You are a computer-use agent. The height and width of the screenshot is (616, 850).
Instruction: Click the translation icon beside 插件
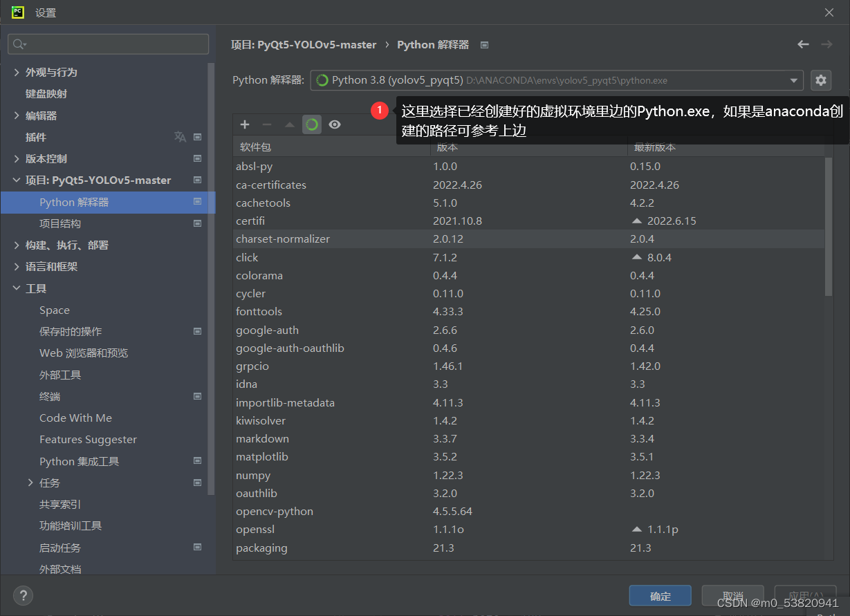click(x=181, y=137)
